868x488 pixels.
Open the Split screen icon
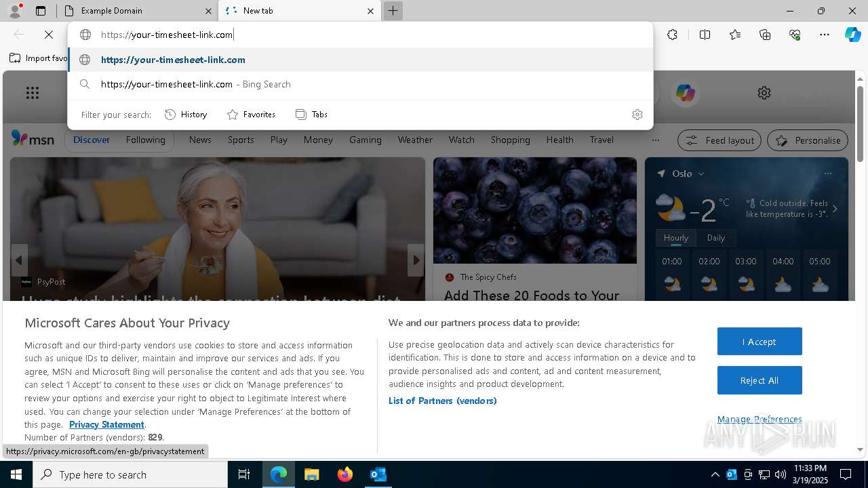705,35
